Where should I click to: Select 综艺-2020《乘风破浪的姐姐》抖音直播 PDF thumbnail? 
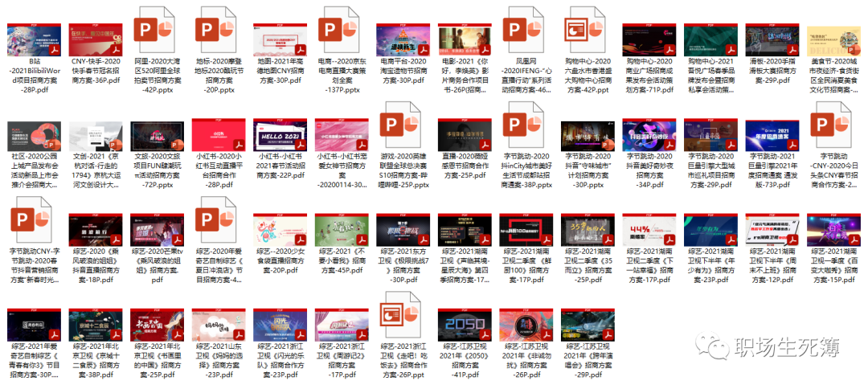pyautogui.click(x=96, y=229)
